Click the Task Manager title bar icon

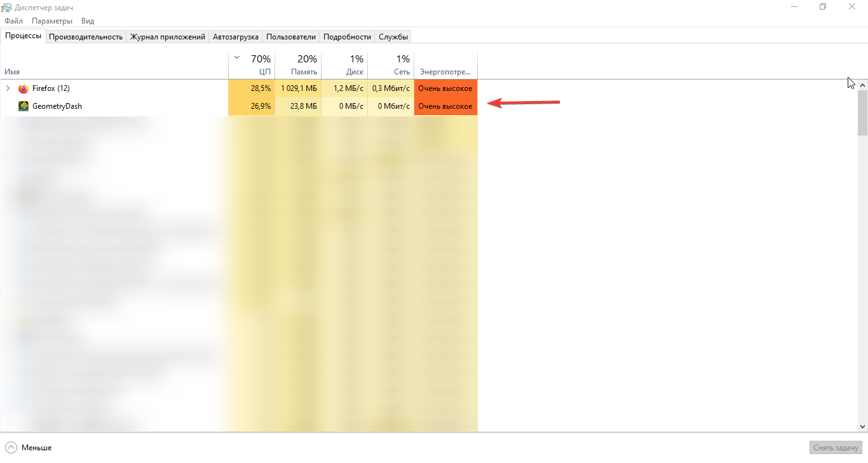(7, 8)
